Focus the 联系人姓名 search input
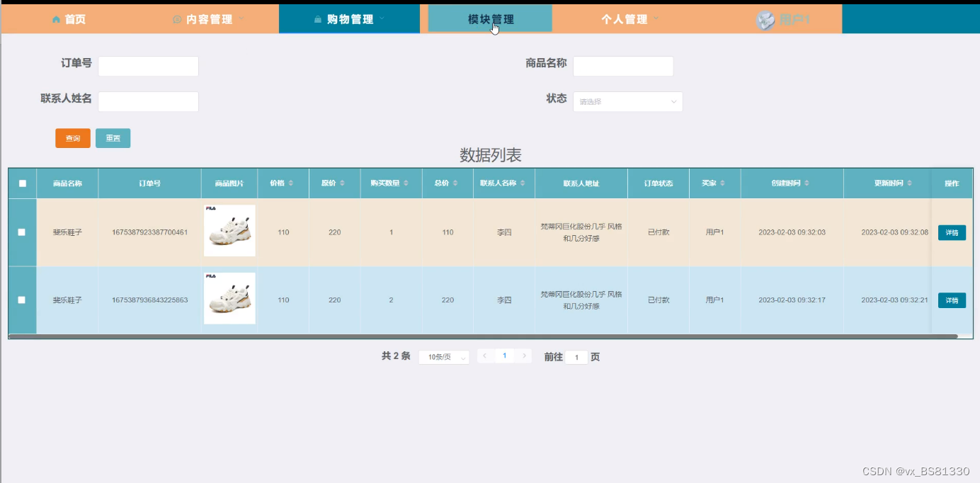 [x=148, y=102]
